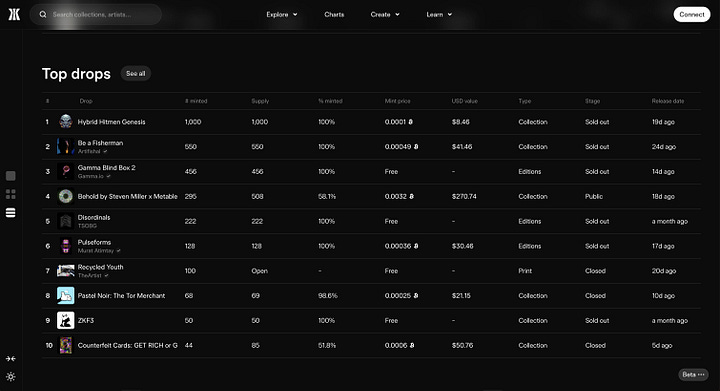This screenshot has height=391, width=720.
Task: Expand the Create dropdown menu
Action: pos(385,15)
